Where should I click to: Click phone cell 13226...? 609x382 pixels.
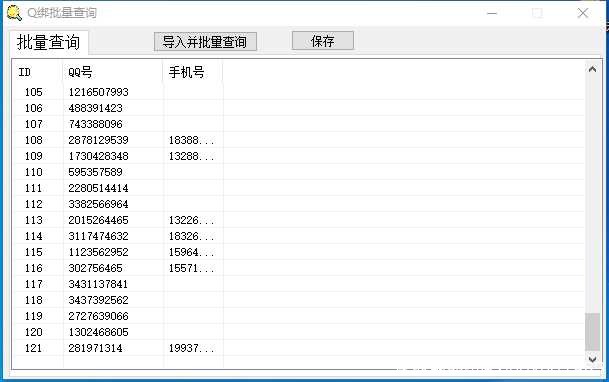(x=191, y=220)
